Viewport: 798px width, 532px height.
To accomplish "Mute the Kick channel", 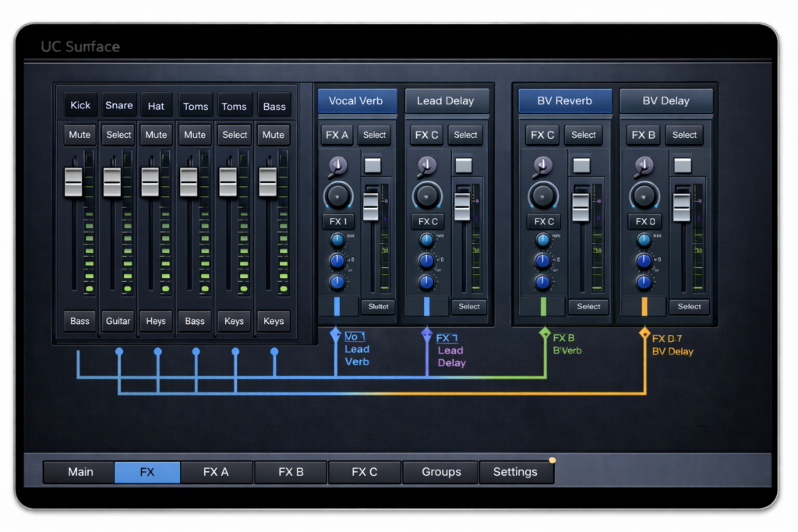I will pos(79,134).
